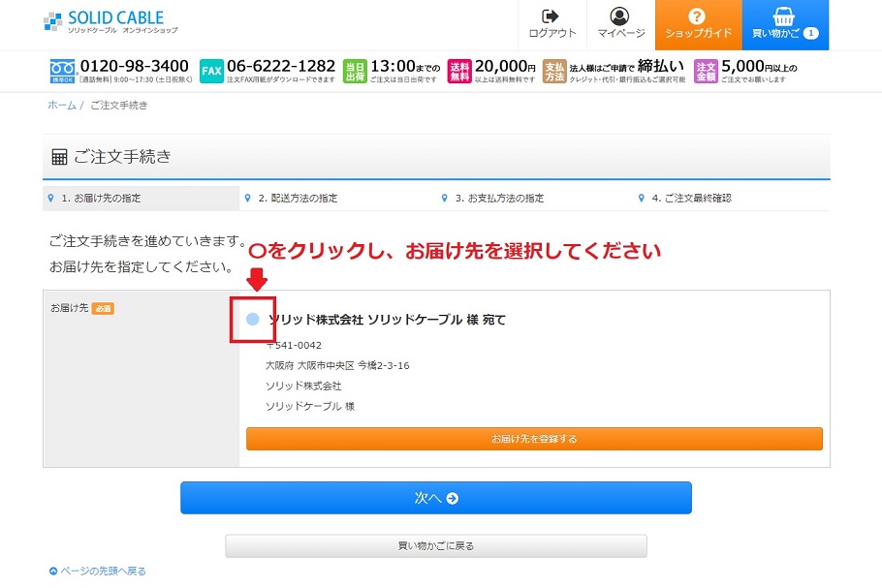882x588 pixels.
Task: Click the address 大阪府 大阪市中央区 今橋2-3-16
Action: tap(337, 365)
